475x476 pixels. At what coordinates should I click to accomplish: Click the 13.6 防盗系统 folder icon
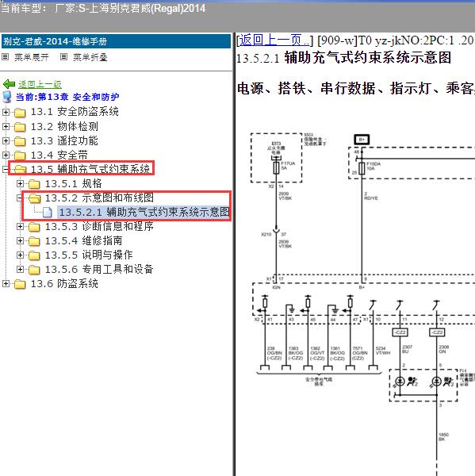coord(20,284)
